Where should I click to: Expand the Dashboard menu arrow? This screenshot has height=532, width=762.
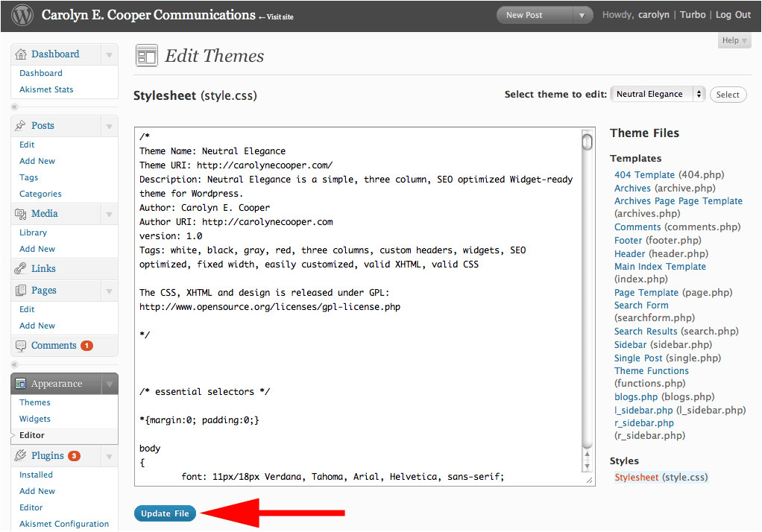110,54
